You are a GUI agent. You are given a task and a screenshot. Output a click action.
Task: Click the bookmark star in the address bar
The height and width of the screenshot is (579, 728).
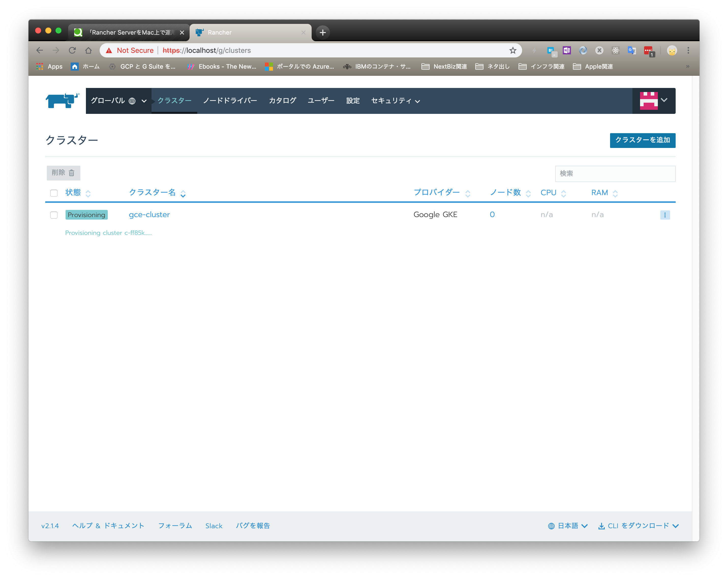point(512,50)
